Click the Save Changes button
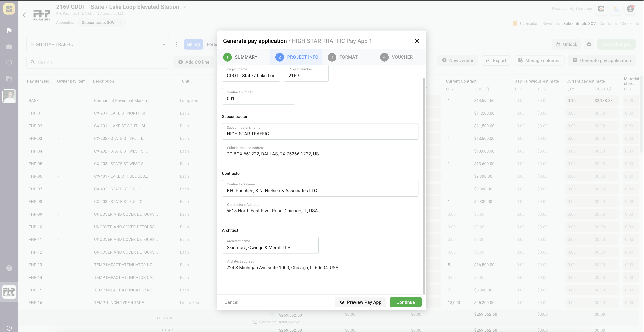The width and height of the screenshot is (644, 332). 616,44
